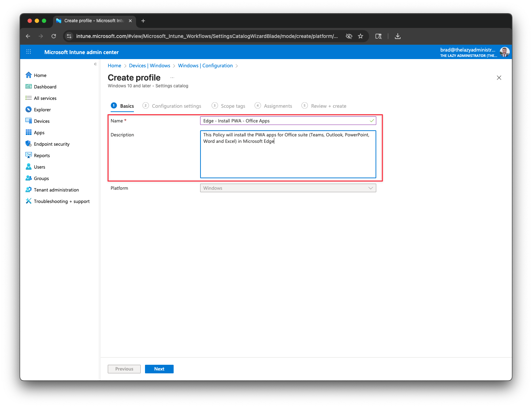The height and width of the screenshot is (407, 532).
Task: Open the app launcher waffle icon
Action: tap(29, 52)
